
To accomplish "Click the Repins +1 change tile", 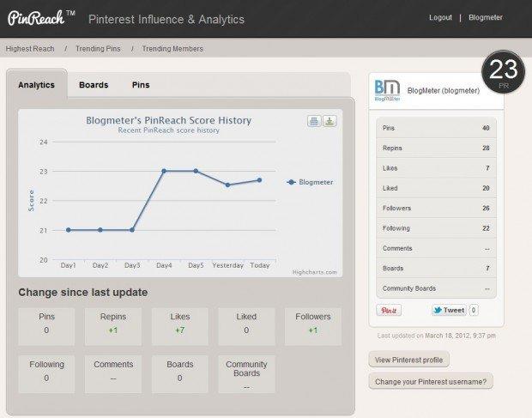I will 113,327.
